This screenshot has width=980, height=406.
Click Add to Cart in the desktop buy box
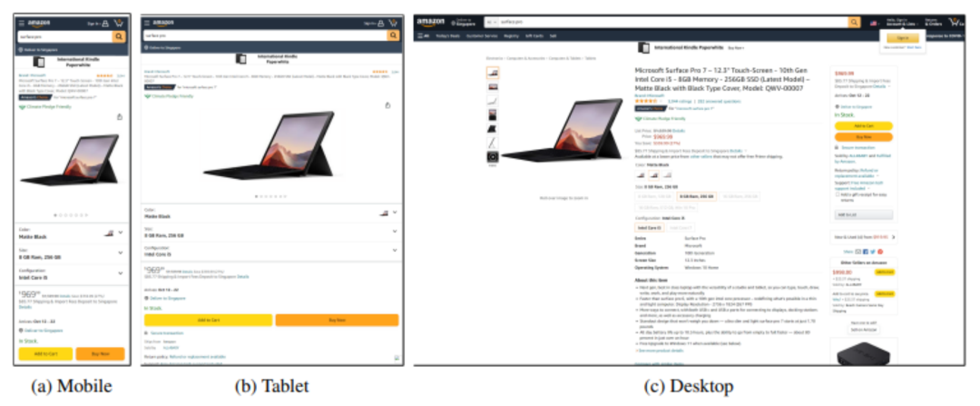pyautogui.click(x=863, y=125)
